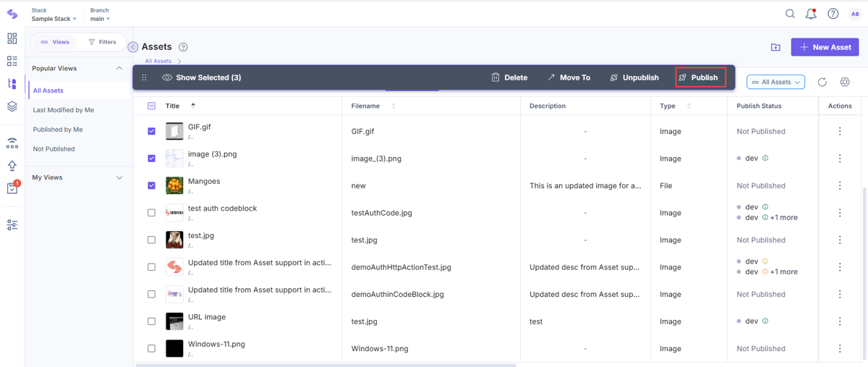The image size is (868, 367).
Task: Sort by Title column arrow
Action: point(193,106)
